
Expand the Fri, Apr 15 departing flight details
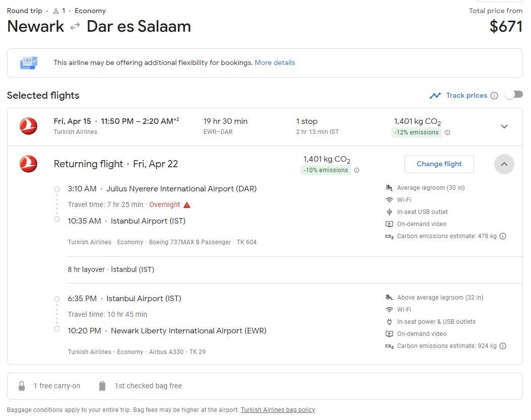point(504,126)
